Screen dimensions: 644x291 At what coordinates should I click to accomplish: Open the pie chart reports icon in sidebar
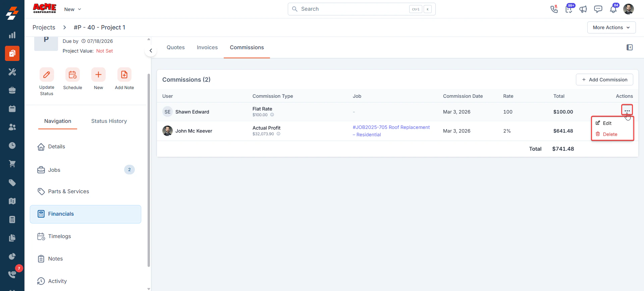(12, 257)
